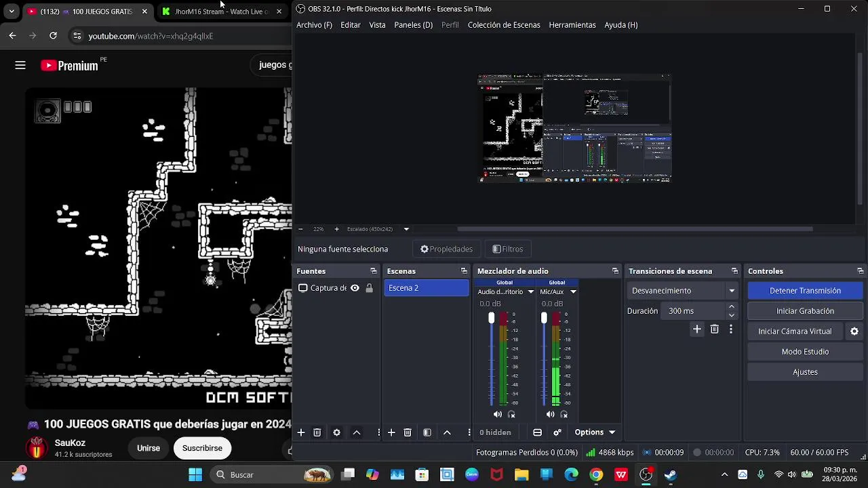Delete selected source with Fuentes trash icon
This screenshot has height=488, width=868.
pos(317,432)
